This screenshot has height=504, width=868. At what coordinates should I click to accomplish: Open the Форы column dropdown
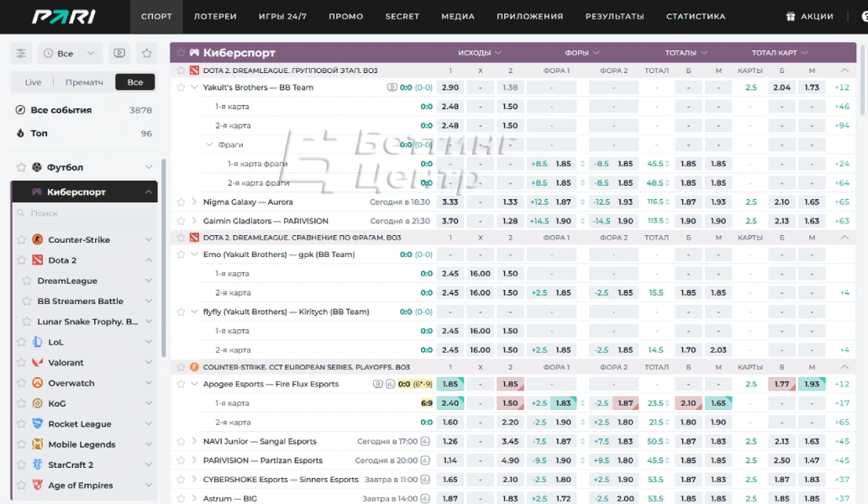581,53
